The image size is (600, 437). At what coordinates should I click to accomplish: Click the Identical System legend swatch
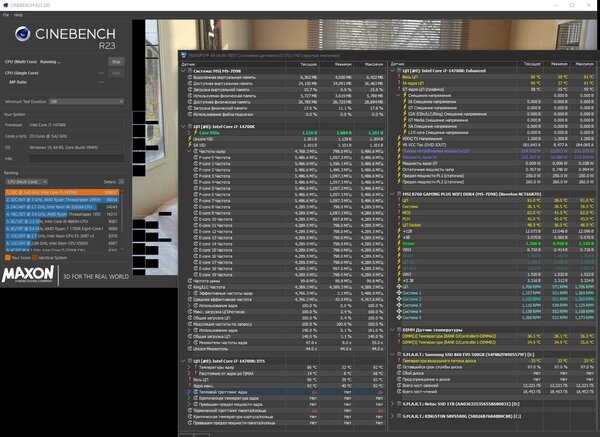[35, 258]
